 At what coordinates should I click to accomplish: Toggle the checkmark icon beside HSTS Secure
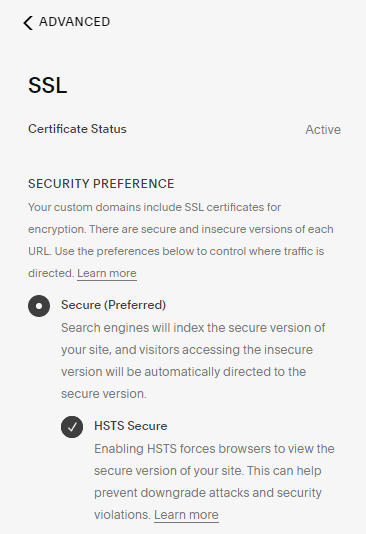(x=72, y=427)
